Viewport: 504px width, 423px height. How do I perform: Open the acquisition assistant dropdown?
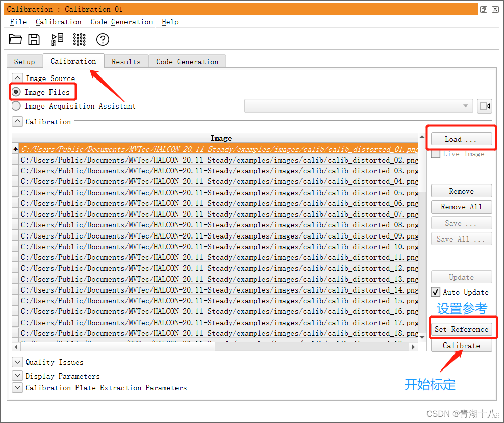point(359,106)
